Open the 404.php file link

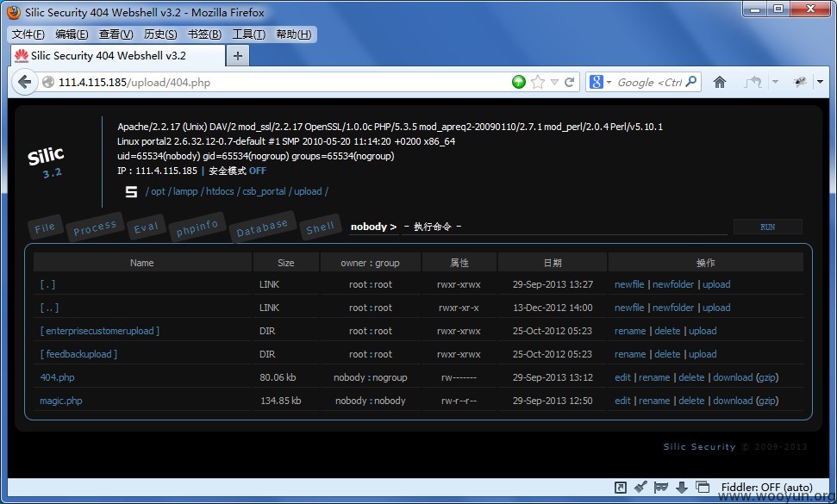tap(57, 377)
